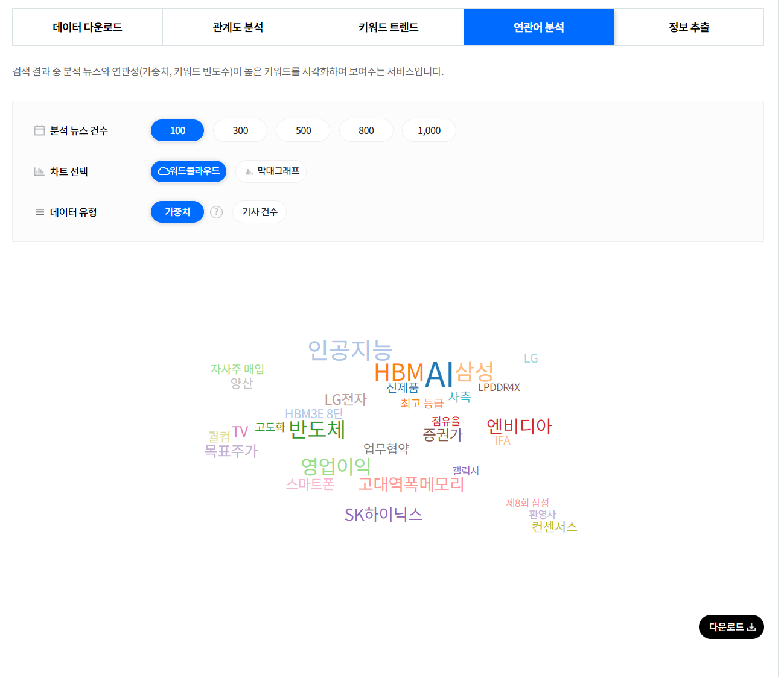The height and width of the screenshot is (677, 784).
Task: Click the word 사측 in cloud
Action: 459,397
